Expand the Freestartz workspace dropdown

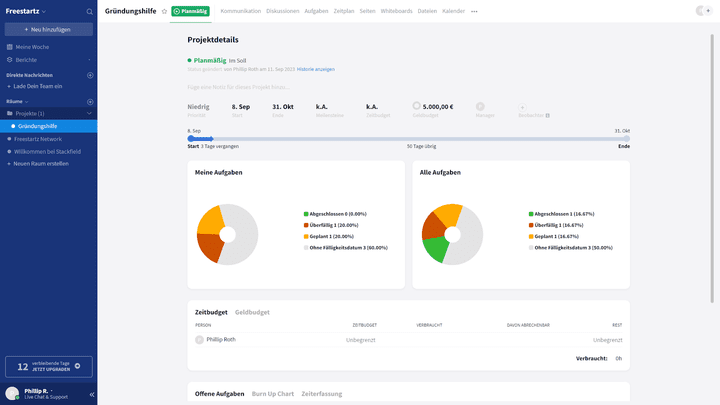click(x=44, y=11)
